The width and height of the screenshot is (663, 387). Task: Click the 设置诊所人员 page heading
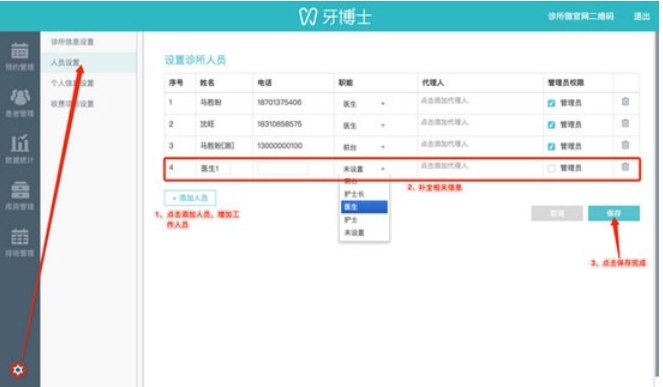pos(195,60)
